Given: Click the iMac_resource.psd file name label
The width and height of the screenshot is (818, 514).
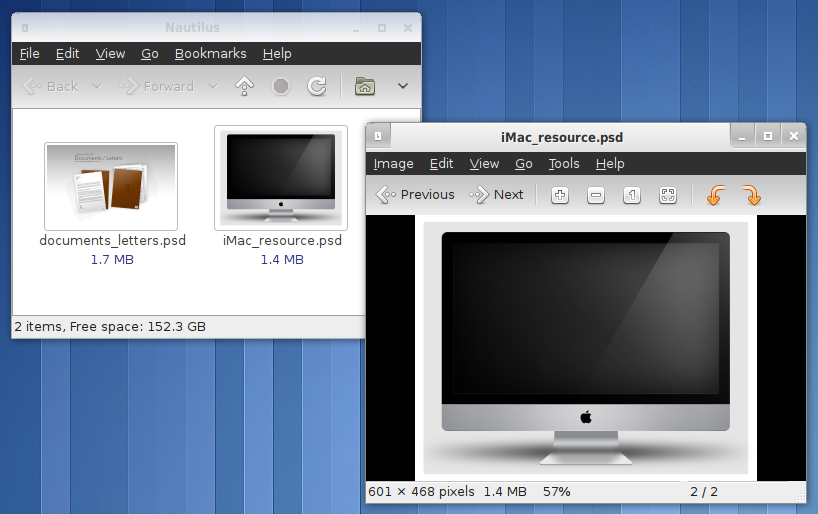Looking at the screenshot, I should click(x=282, y=241).
